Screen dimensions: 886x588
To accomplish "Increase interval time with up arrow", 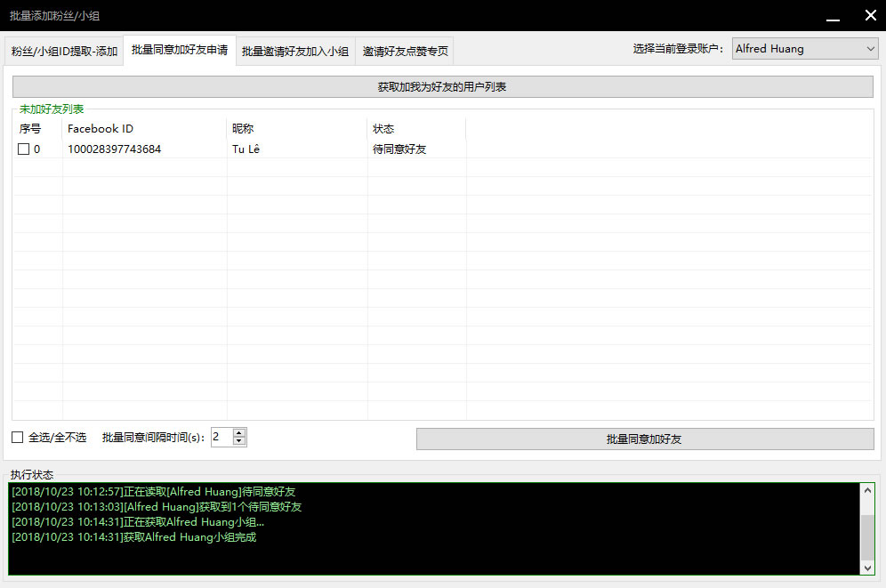I will (239, 432).
